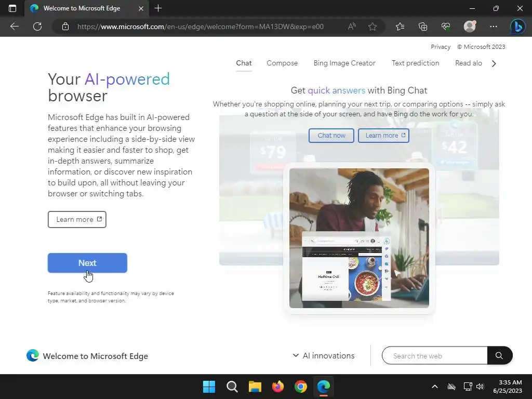The image size is (532, 399).
Task: Click Learn more under Bing Chat
Action: tap(383, 136)
